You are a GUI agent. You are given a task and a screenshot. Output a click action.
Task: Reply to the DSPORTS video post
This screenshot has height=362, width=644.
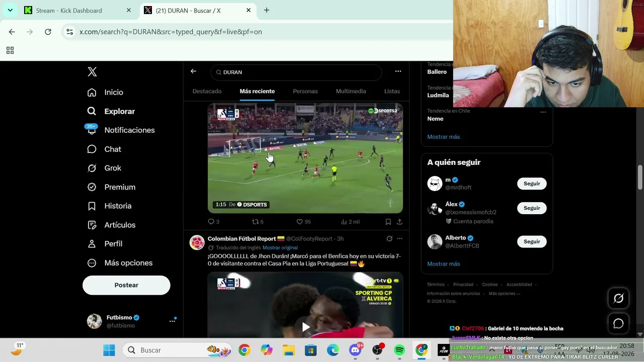pyautogui.click(x=213, y=222)
